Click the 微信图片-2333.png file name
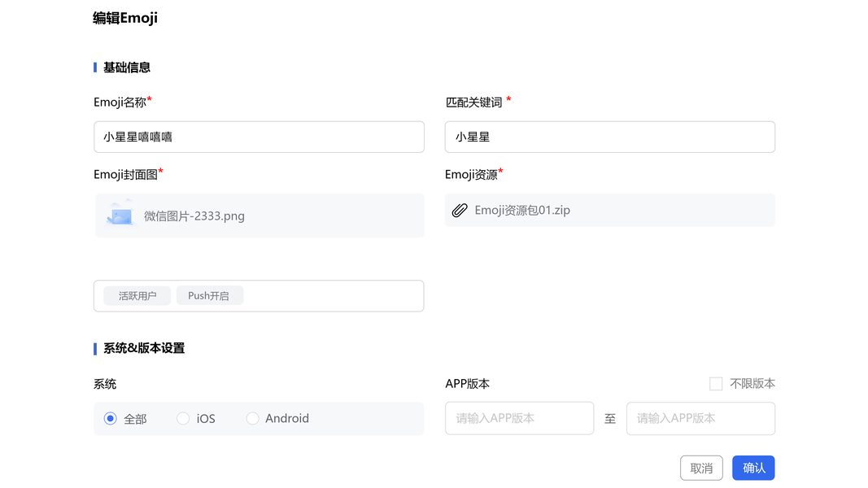 coord(194,216)
